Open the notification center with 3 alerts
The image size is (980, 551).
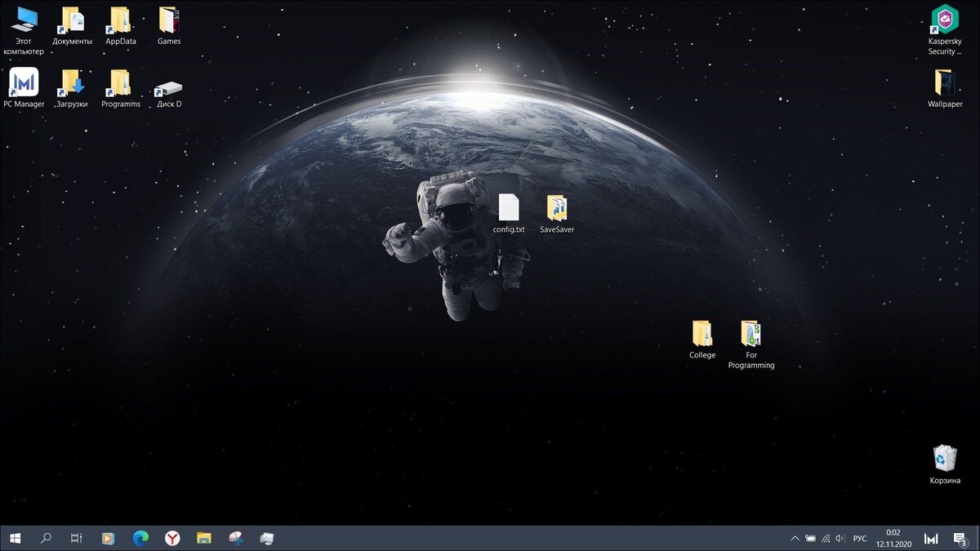tap(960, 539)
